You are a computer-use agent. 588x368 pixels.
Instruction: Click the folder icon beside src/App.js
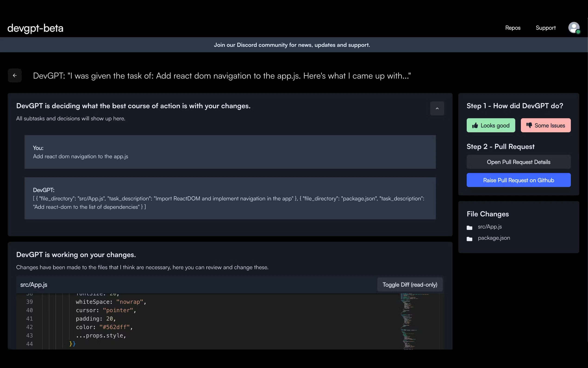point(469,228)
